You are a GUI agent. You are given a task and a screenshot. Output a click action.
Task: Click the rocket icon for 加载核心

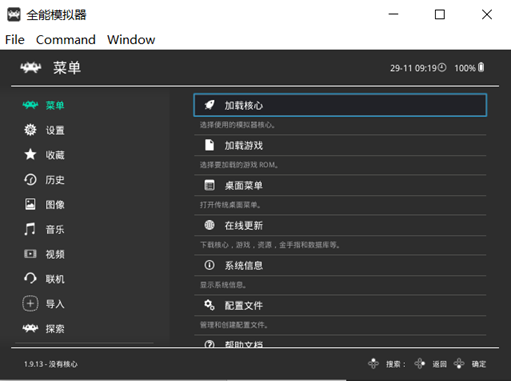click(209, 105)
